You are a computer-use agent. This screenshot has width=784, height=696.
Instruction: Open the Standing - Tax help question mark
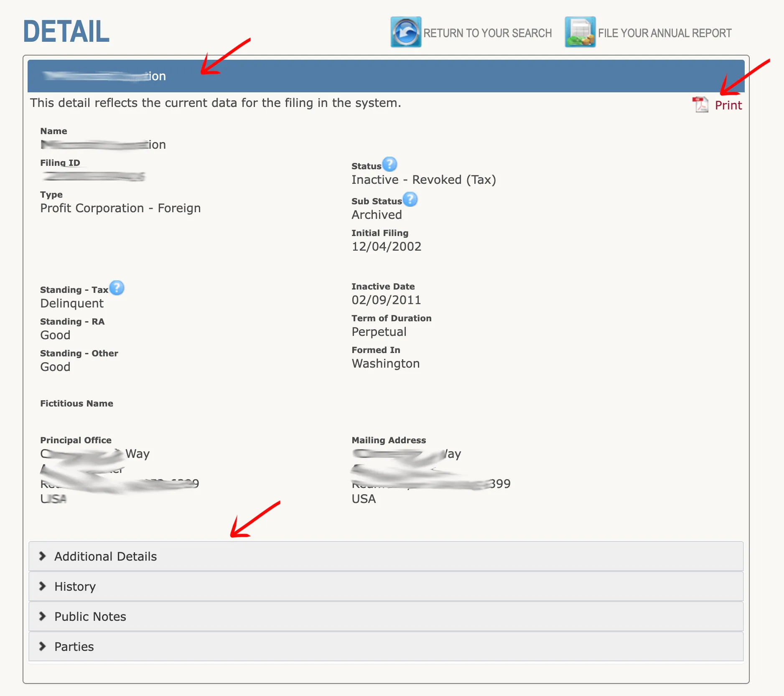click(117, 288)
